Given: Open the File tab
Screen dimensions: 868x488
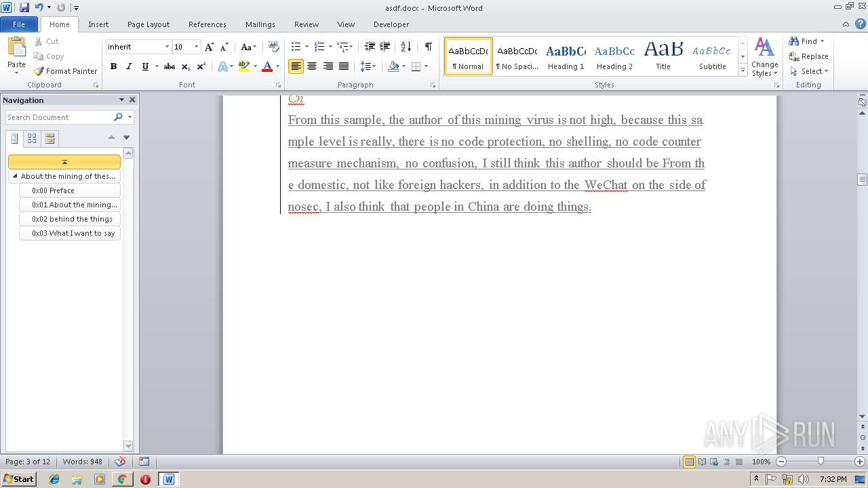Looking at the screenshot, I should click(19, 24).
